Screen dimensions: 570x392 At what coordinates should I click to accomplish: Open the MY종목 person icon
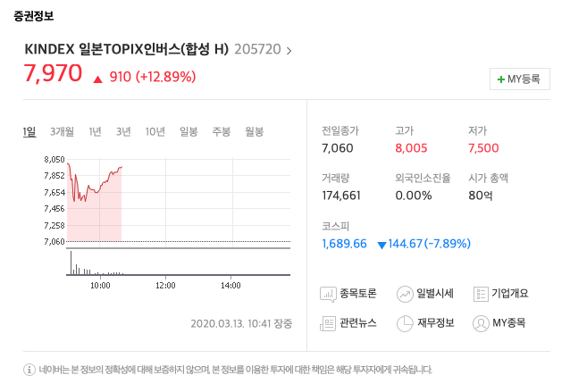(x=480, y=322)
